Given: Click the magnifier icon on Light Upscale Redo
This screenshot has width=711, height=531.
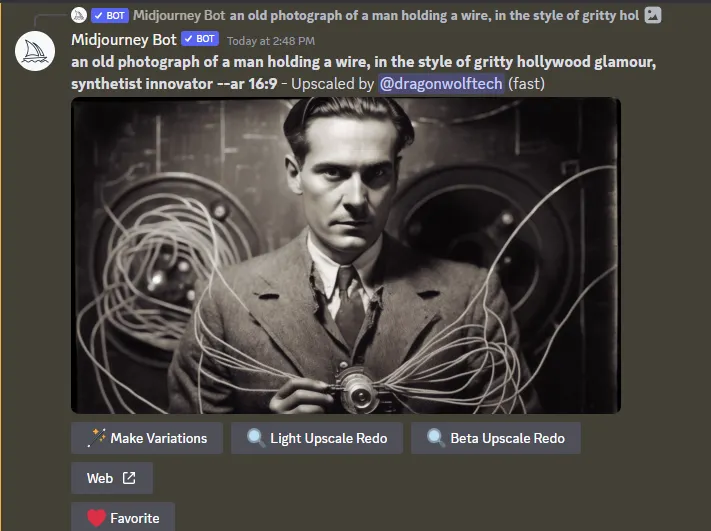Looking at the screenshot, I should click(256, 438).
